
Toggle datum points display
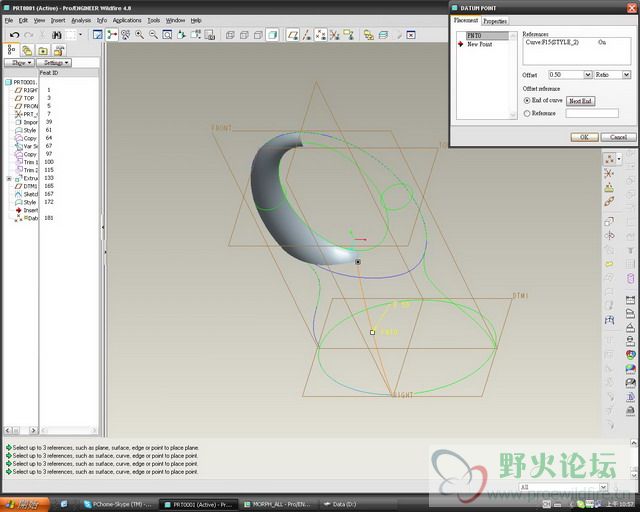[x=321, y=35]
